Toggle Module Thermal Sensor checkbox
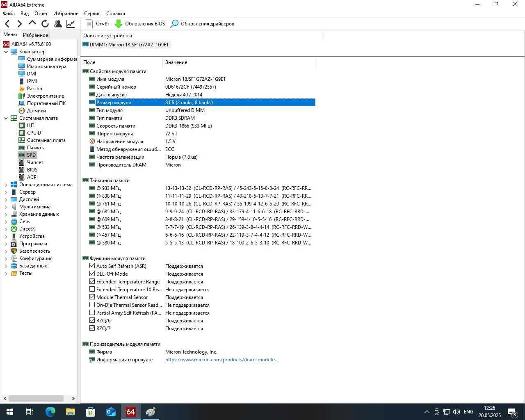The height and width of the screenshot is (420, 525). 92,297
